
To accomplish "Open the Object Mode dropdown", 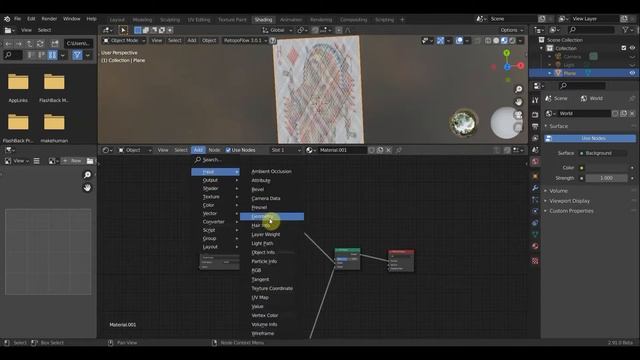I will pyautogui.click(x=124, y=40).
